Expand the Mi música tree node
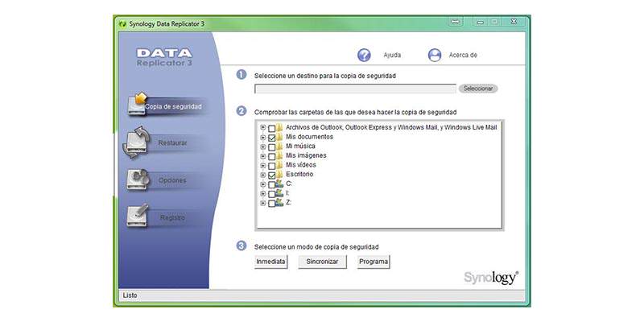This screenshot has height=322, width=644. pos(263,147)
